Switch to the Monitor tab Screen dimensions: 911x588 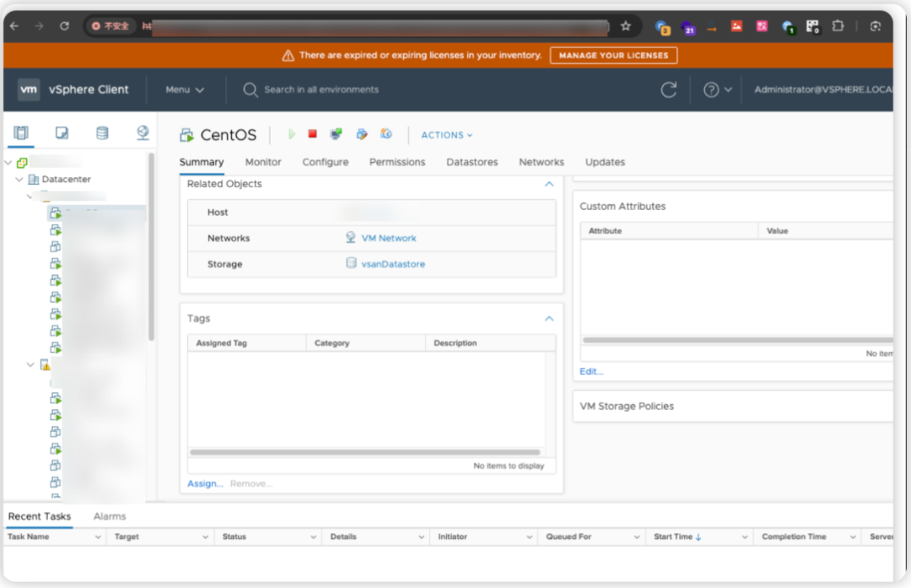point(263,162)
